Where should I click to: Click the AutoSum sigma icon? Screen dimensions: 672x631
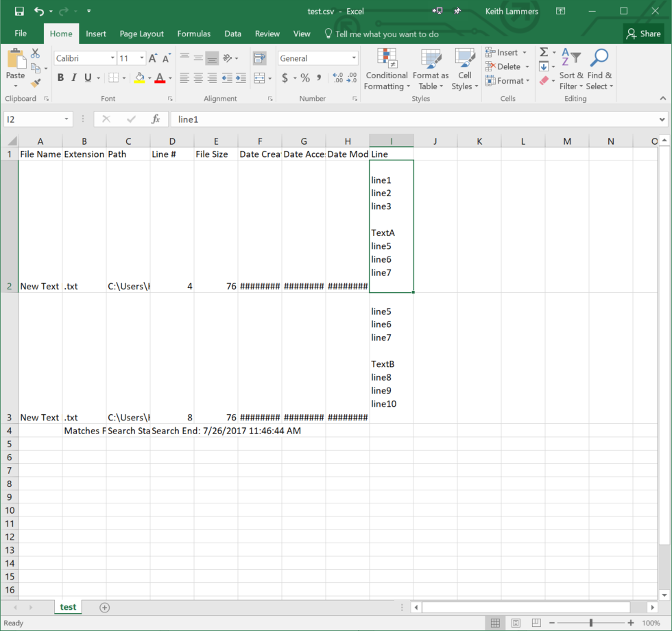click(544, 53)
